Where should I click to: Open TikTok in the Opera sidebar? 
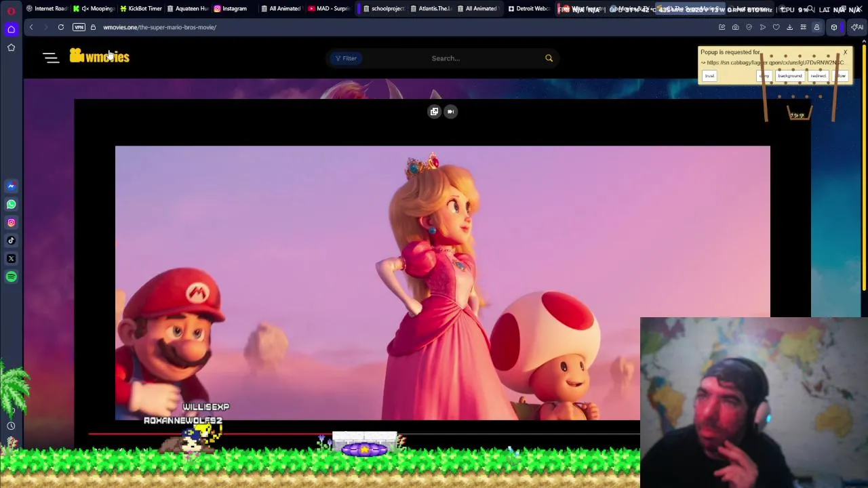click(11, 240)
